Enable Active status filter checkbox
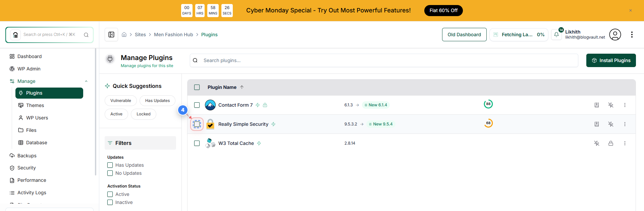The height and width of the screenshot is (211, 644). (110, 194)
